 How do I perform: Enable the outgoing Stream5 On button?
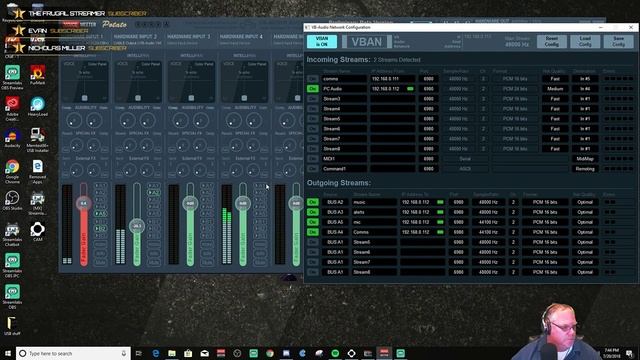coord(313,242)
